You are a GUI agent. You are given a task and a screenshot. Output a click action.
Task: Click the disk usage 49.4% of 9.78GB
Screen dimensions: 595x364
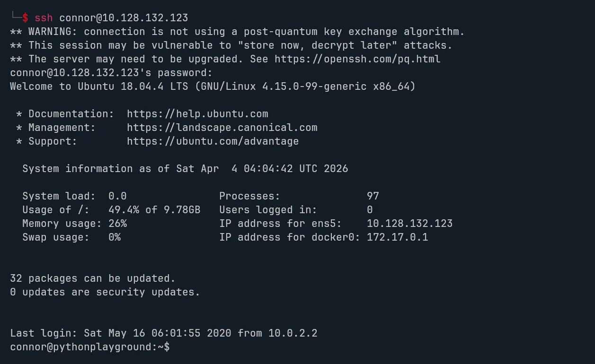tap(154, 210)
